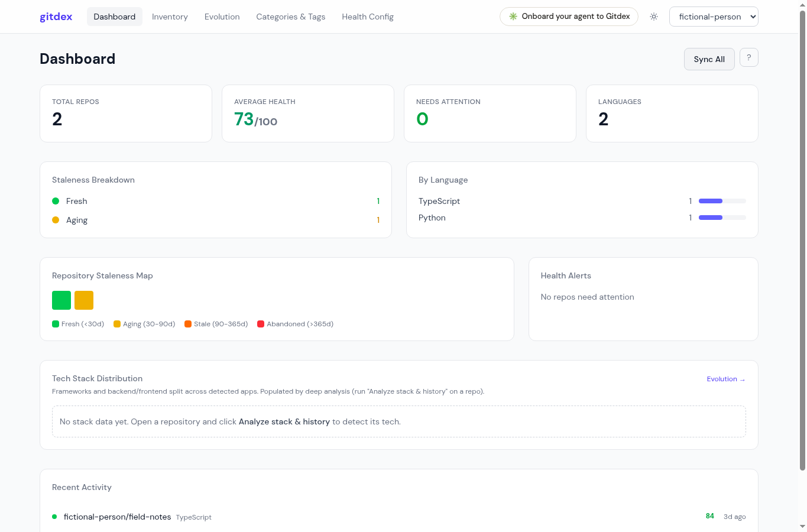Image resolution: width=807 pixels, height=532 pixels.
Task: Click the Abandoned (>365d) legend entry
Action: pos(296,324)
